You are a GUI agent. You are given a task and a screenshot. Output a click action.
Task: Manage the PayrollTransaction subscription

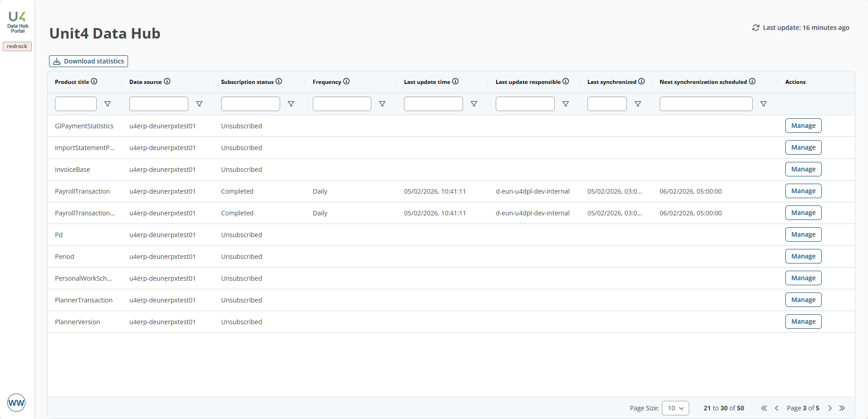coord(803,191)
